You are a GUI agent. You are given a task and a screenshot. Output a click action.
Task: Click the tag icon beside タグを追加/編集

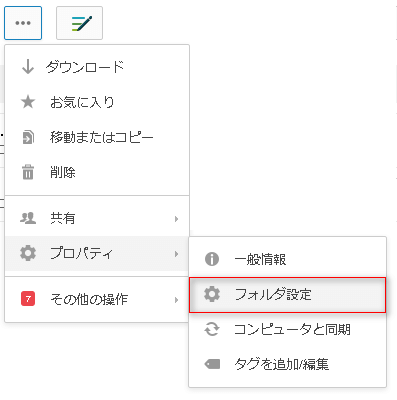(212, 364)
